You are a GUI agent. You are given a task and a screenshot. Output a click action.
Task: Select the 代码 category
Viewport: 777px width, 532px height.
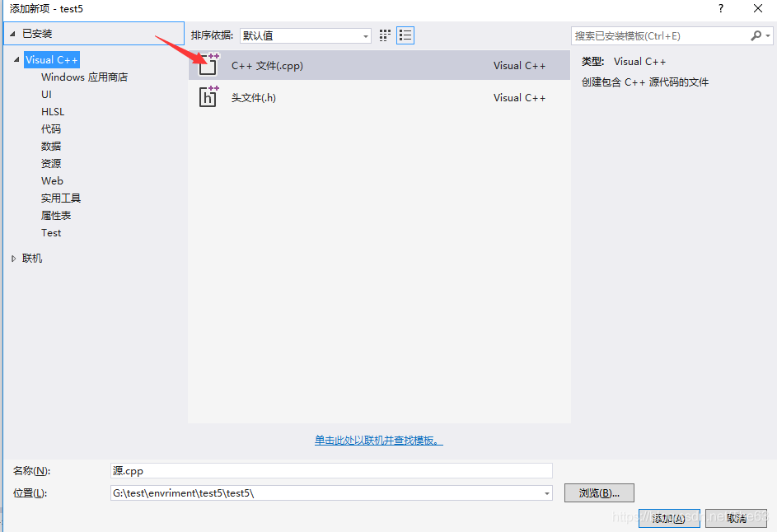pos(51,129)
